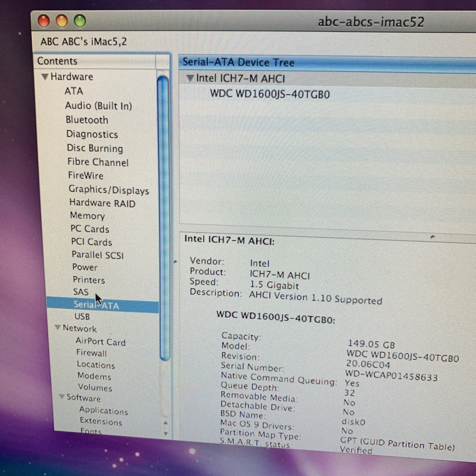This screenshot has width=476, height=476.
Task: Open Graphics/Displays category
Action: pyautogui.click(x=109, y=190)
